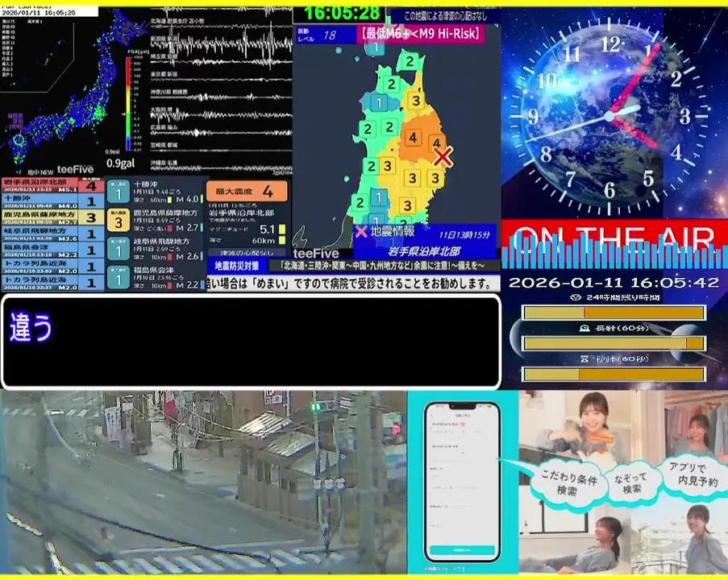Click the M 4.0 value for 十勝沖

point(187,199)
